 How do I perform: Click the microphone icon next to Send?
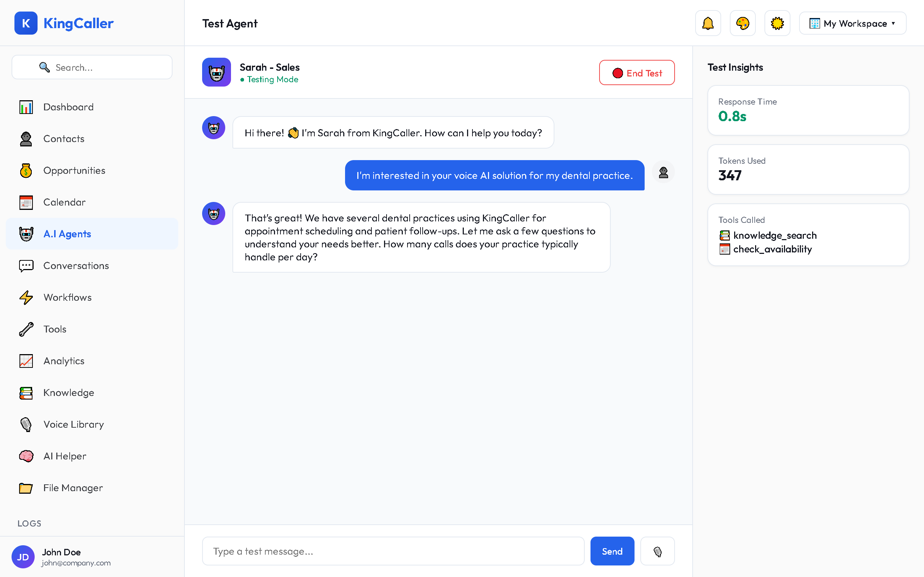click(658, 551)
